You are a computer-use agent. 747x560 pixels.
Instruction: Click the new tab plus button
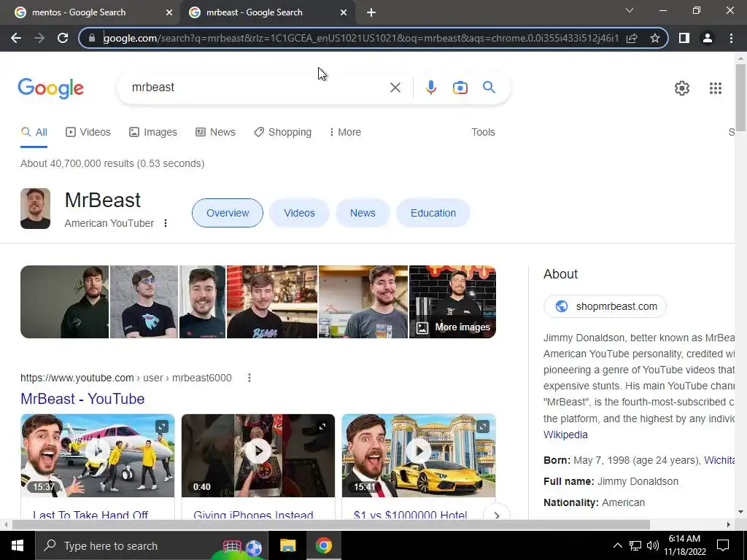371,12
